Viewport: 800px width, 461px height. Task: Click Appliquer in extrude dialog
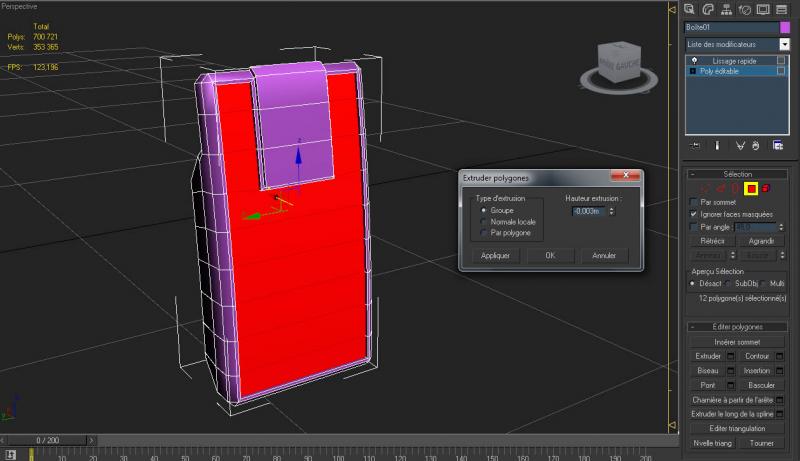point(495,256)
